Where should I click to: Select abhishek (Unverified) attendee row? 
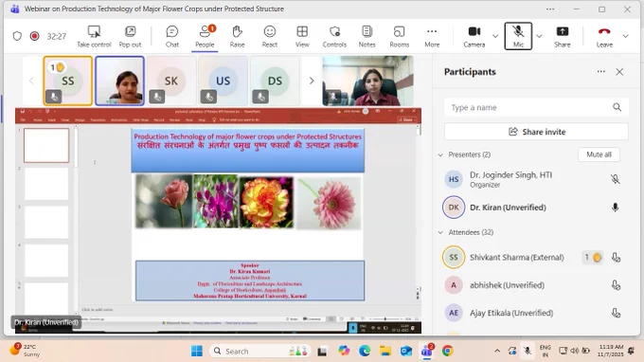coord(534,285)
